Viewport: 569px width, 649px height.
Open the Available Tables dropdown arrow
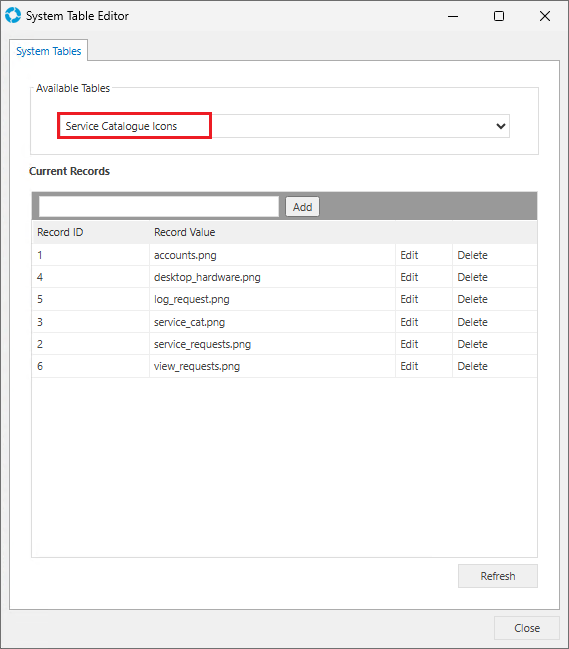[x=501, y=126]
